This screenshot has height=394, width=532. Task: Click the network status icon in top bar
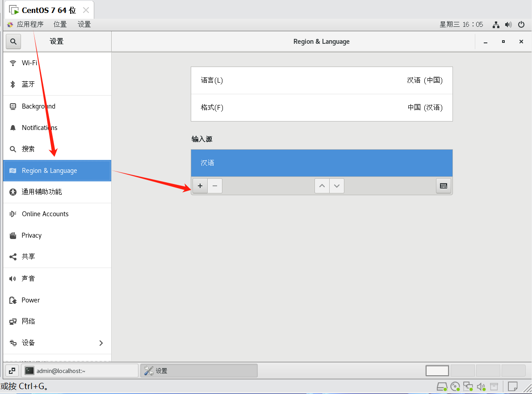[496, 25]
